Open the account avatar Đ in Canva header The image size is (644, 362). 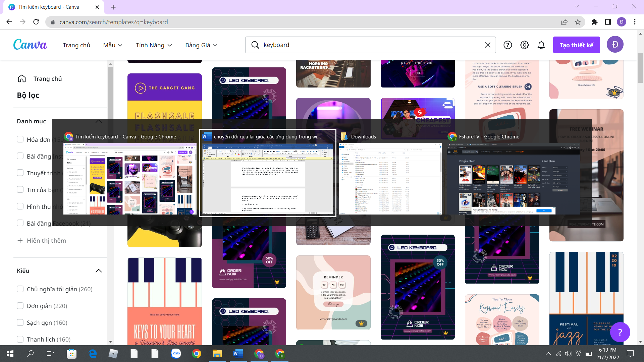(615, 45)
